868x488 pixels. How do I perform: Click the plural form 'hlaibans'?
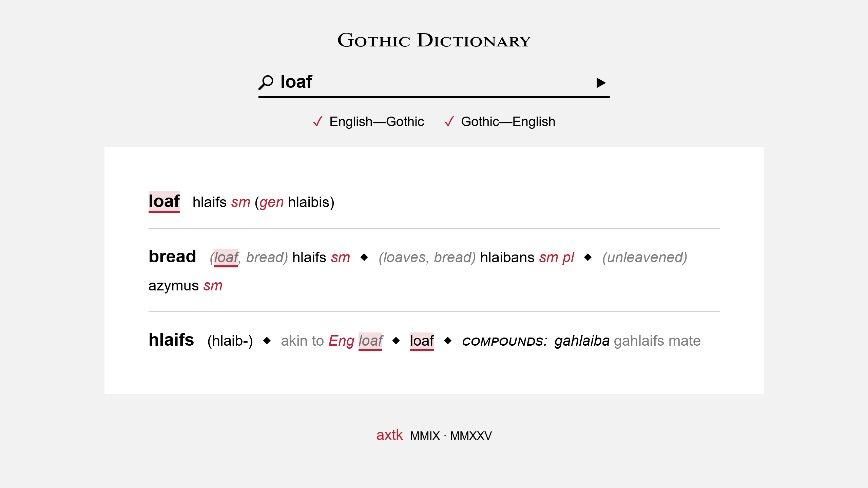pyautogui.click(x=507, y=258)
